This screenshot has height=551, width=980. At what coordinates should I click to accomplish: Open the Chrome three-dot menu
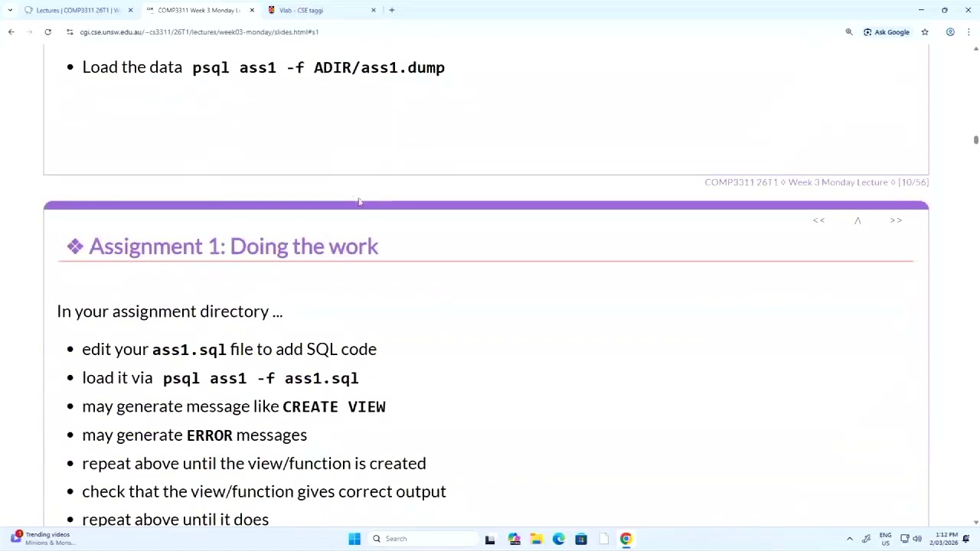(x=969, y=32)
